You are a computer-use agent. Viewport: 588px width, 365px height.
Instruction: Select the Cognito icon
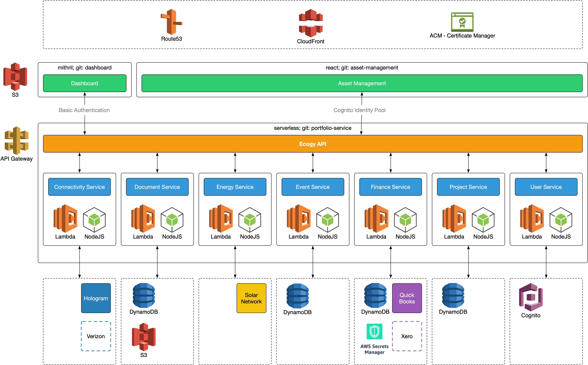point(531,297)
